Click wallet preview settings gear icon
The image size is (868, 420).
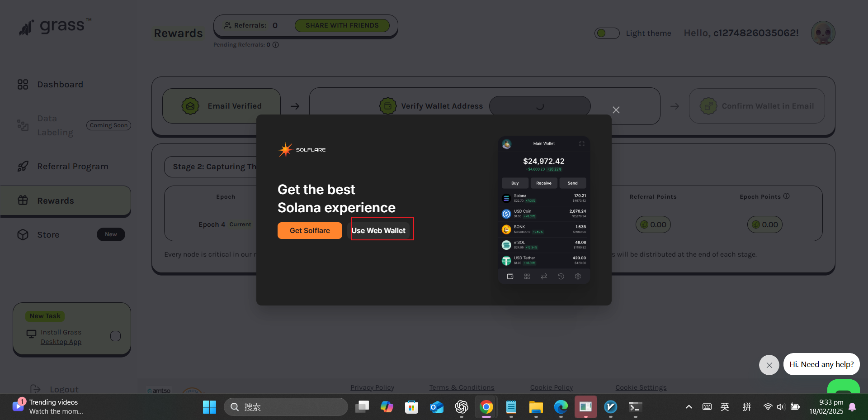578,277
